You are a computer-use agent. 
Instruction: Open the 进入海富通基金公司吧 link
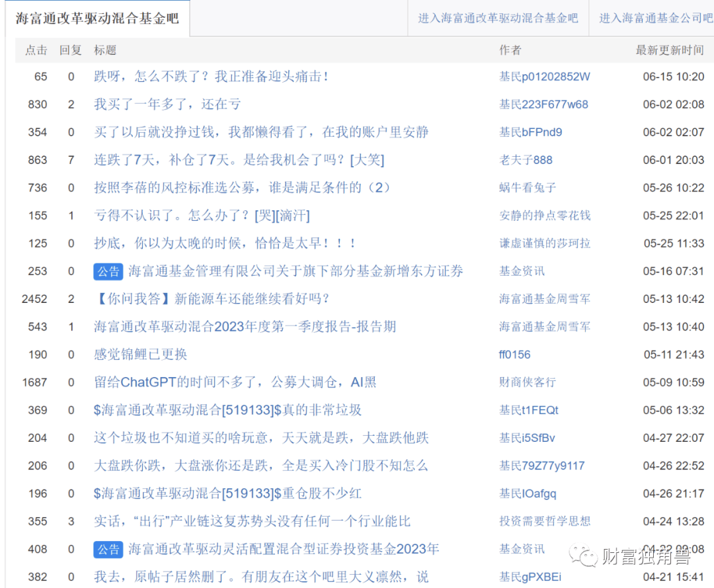656,19
